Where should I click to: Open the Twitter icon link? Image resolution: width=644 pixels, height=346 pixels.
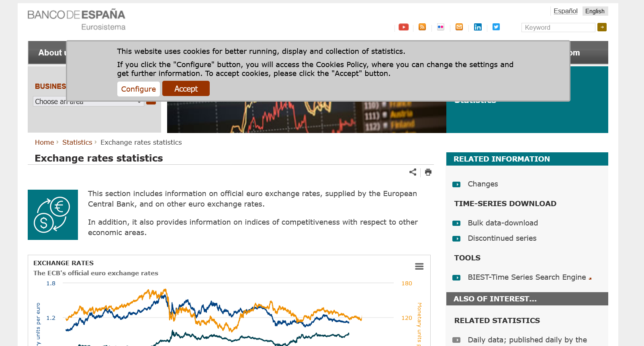coord(496,27)
